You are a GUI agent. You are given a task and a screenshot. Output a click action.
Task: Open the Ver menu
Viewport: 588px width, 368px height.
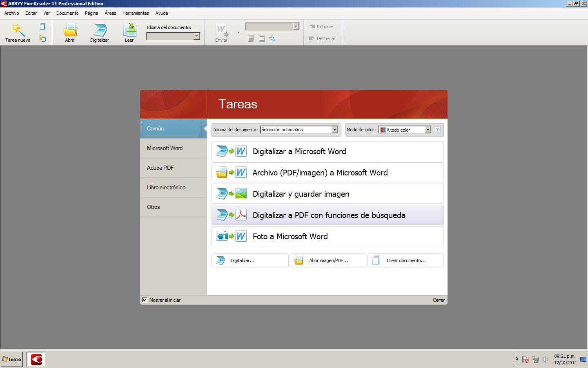(47, 13)
